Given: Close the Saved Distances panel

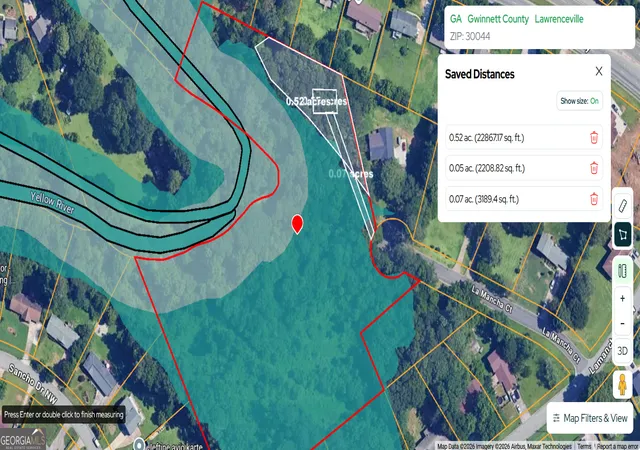Looking at the screenshot, I should (599, 71).
